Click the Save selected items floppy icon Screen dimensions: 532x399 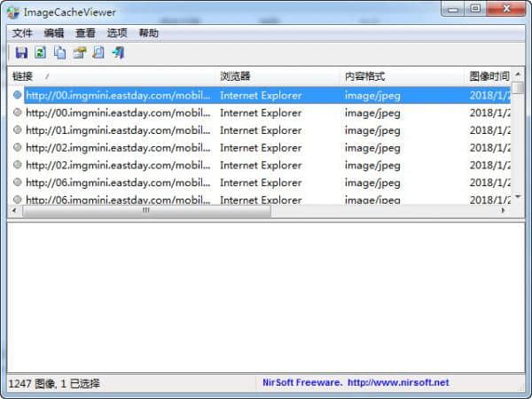click(x=21, y=53)
